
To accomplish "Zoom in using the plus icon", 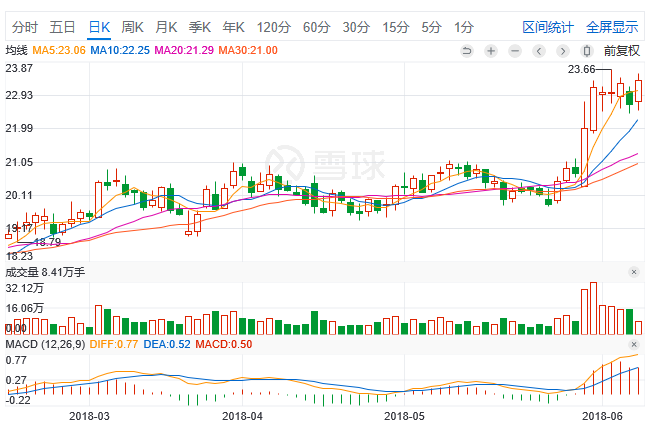I will [x=491, y=50].
